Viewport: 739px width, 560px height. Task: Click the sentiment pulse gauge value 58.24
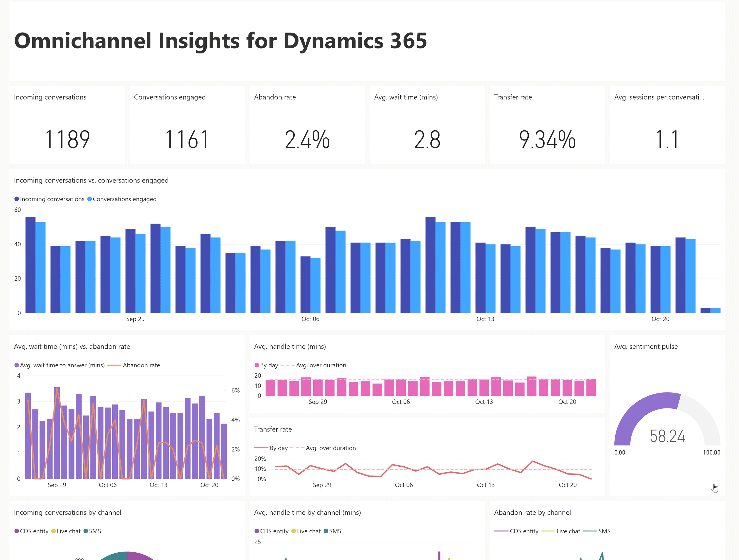pyautogui.click(x=667, y=436)
